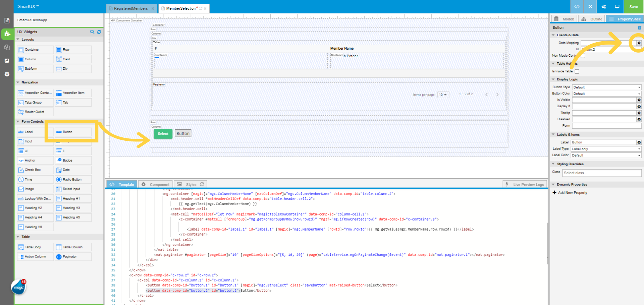Click the fullscreen expand icon in top toolbar
The image size is (644, 305).
pos(590,7)
